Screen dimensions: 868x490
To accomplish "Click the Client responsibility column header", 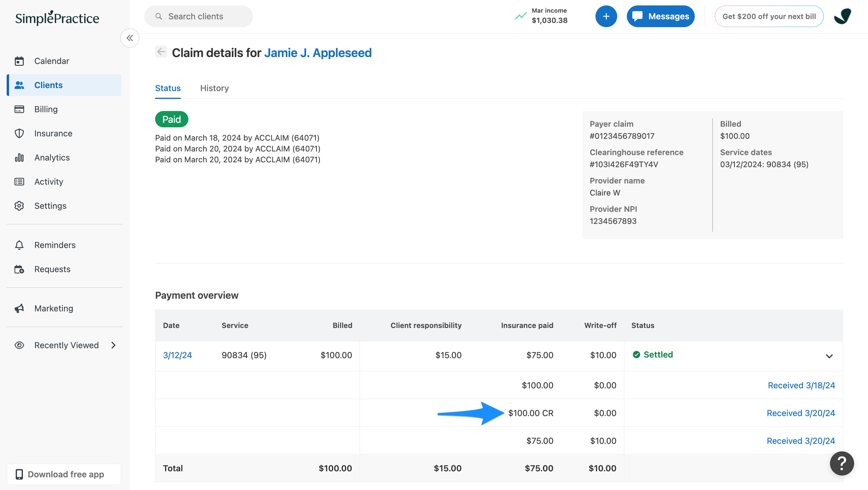I will coord(426,325).
